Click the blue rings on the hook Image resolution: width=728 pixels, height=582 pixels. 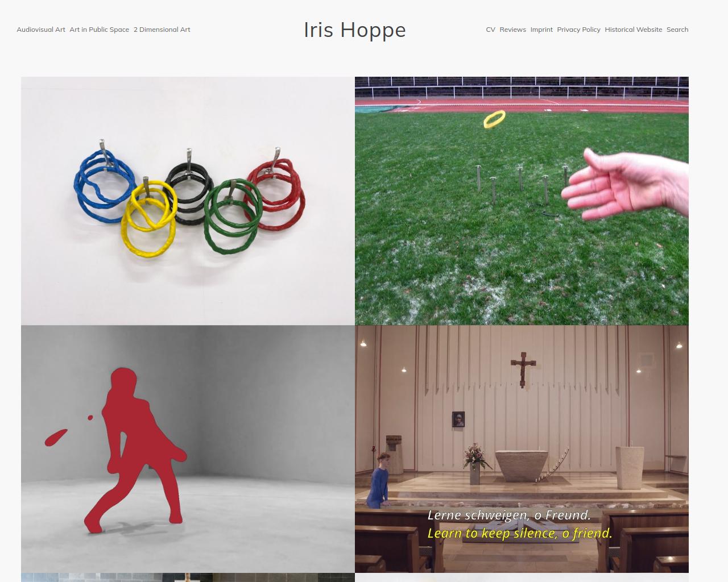pyautogui.click(x=101, y=178)
